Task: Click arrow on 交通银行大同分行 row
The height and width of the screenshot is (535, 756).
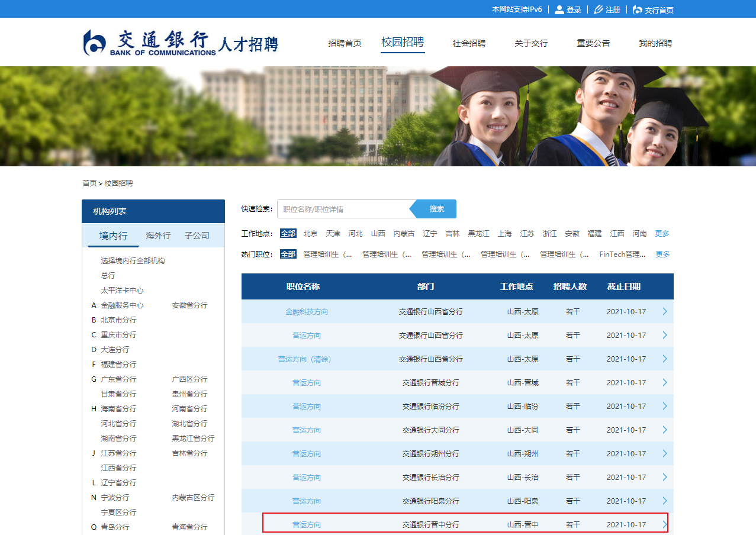Action: click(665, 430)
